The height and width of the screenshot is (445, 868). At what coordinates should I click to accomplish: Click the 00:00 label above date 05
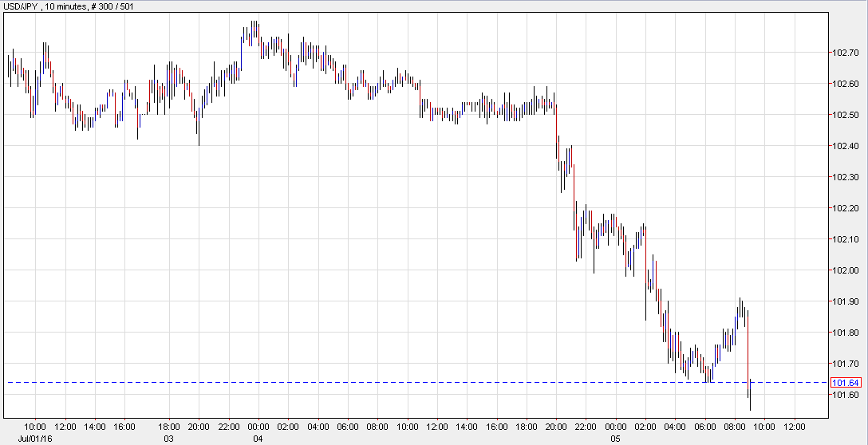616,427
